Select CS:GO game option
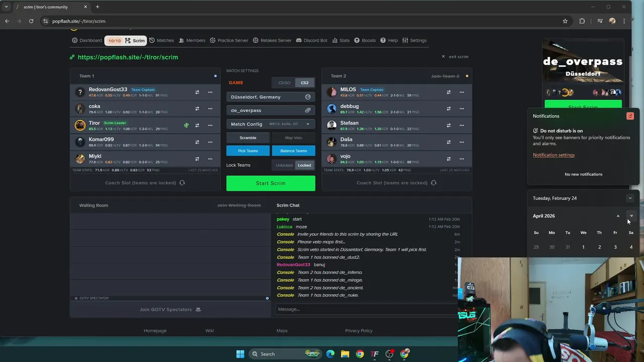The image size is (644, 362). (x=284, y=82)
